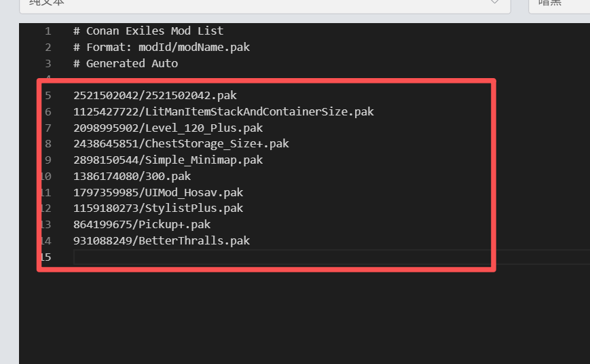Screen dimensions: 590x364
Task: Click line number 15 in the gutter
Action: (45, 257)
